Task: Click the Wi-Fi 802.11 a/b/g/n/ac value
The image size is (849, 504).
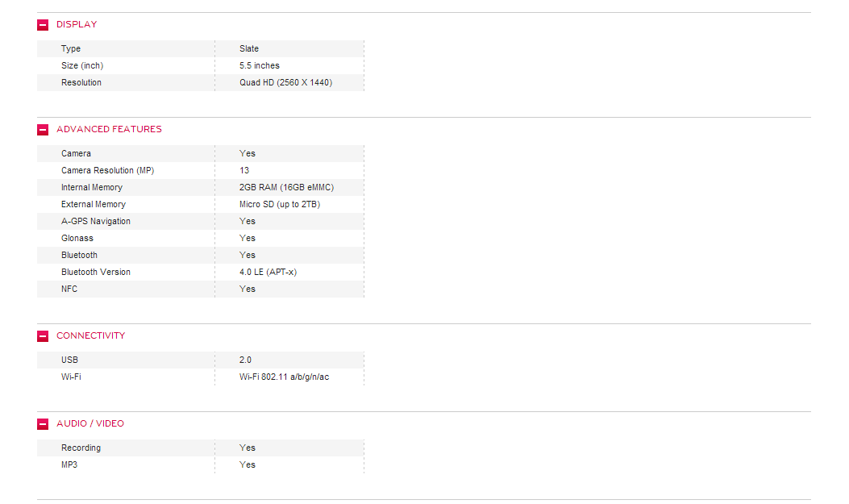Action: coord(285,377)
